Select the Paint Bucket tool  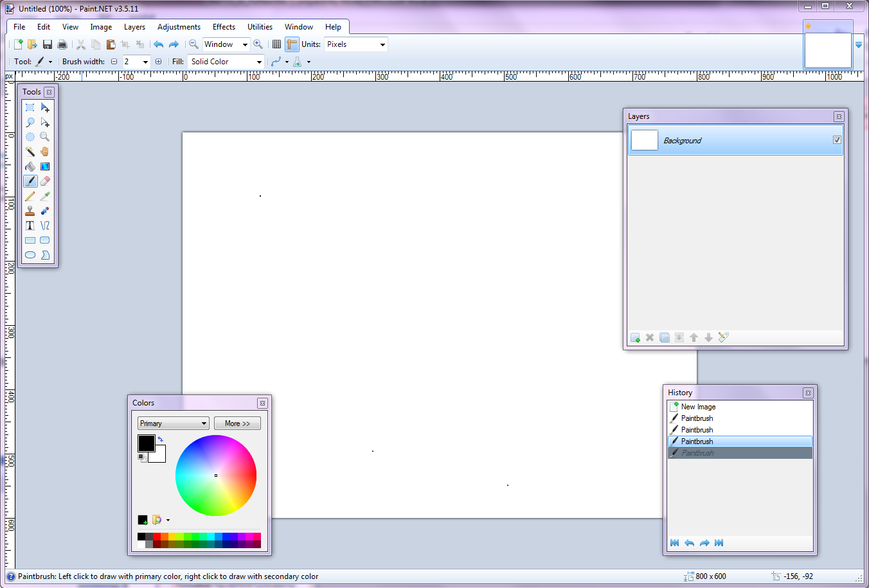click(x=30, y=166)
